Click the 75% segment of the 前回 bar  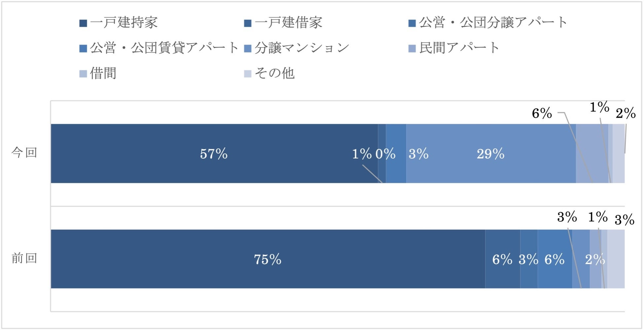[x=268, y=259]
